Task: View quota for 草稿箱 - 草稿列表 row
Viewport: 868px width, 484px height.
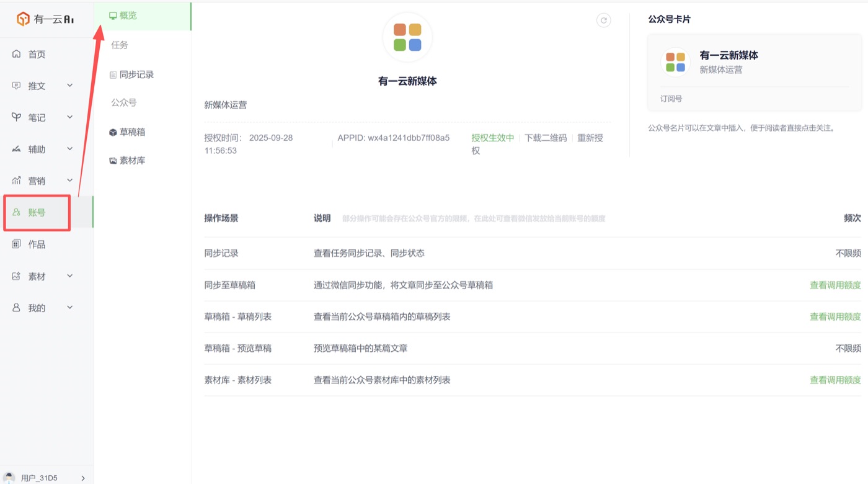Action: 835,316
